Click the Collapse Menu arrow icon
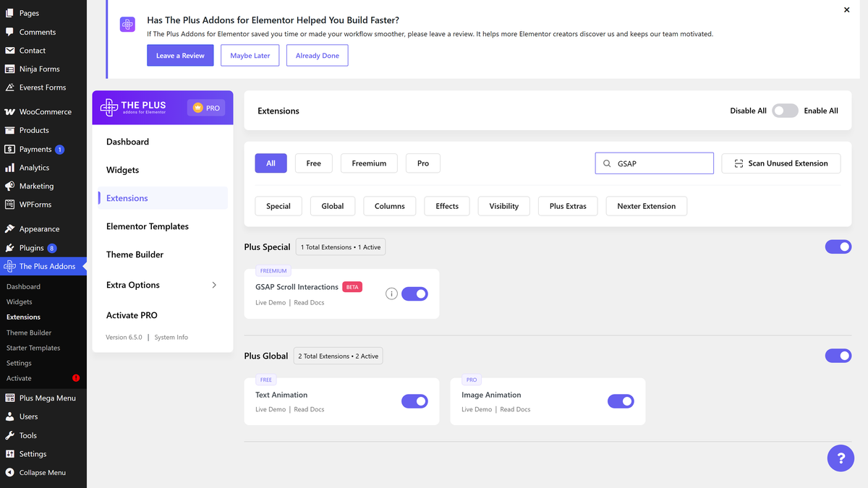This screenshot has height=488, width=868. (9, 473)
